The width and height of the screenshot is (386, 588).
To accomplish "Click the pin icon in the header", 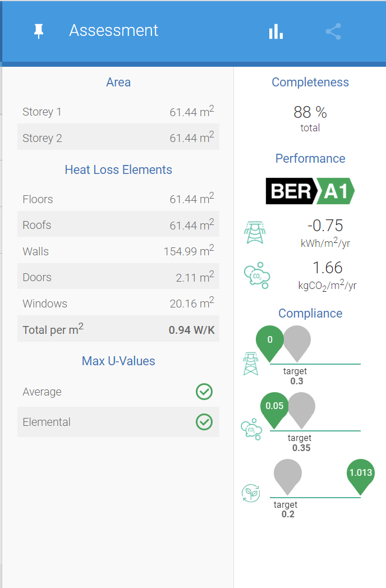I will (x=39, y=31).
